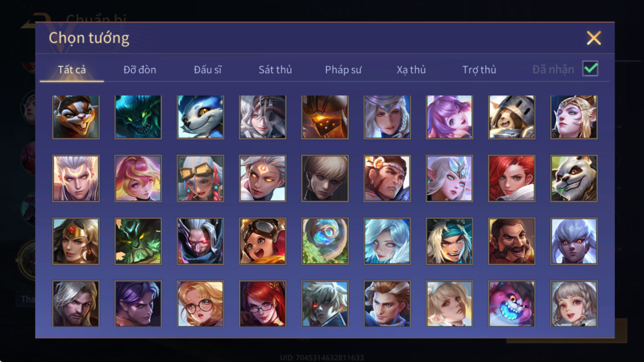This screenshot has width=644, height=362.
Task: Close the Chọn tướng dialog
Action: click(594, 38)
